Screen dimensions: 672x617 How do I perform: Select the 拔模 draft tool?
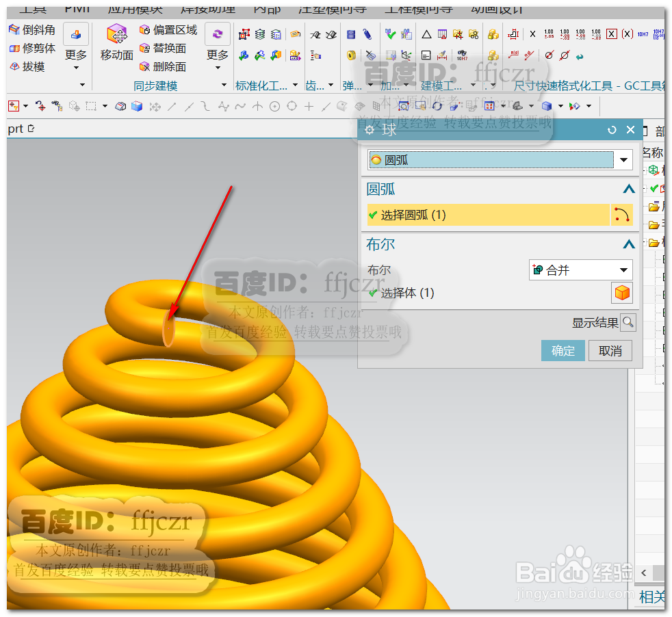(27, 66)
